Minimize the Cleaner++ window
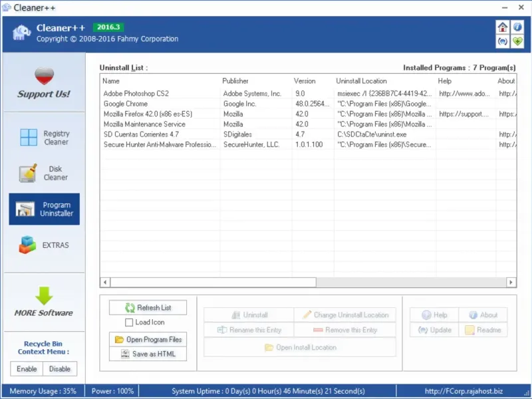Viewport: 532px width, 399px height. coord(505,7)
